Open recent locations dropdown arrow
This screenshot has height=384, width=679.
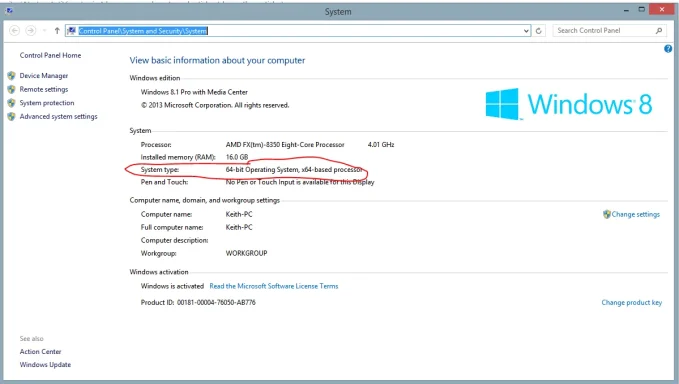click(x=44, y=31)
